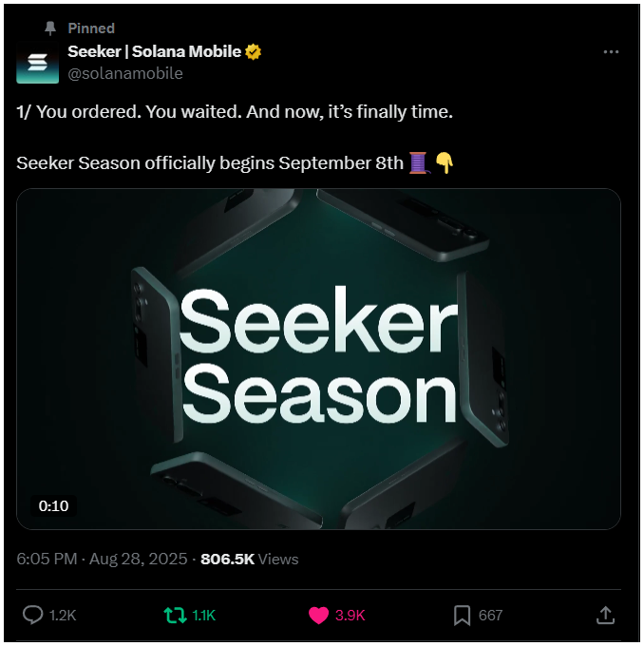Open the share upload icon

pyautogui.click(x=605, y=615)
